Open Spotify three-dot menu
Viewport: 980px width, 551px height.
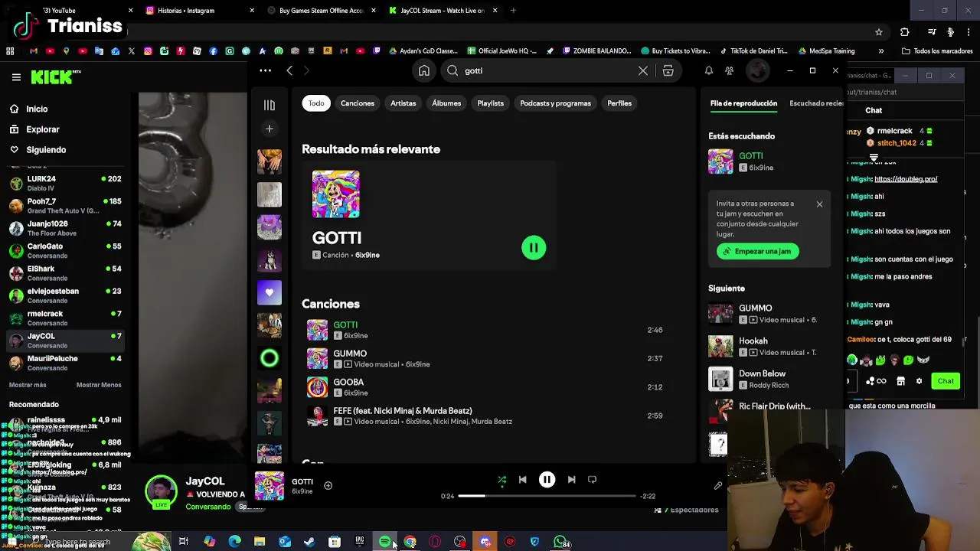click(x=265, y=70)
